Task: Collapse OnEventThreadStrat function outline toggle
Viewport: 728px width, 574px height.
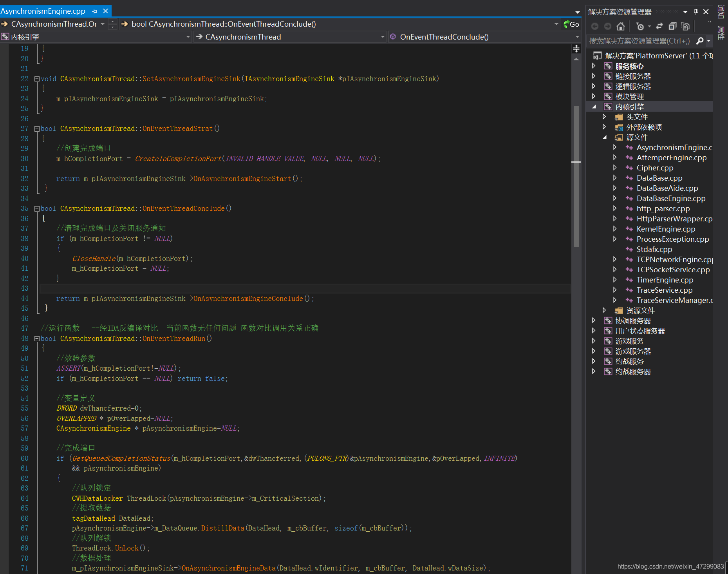Action: pos(37,129)
